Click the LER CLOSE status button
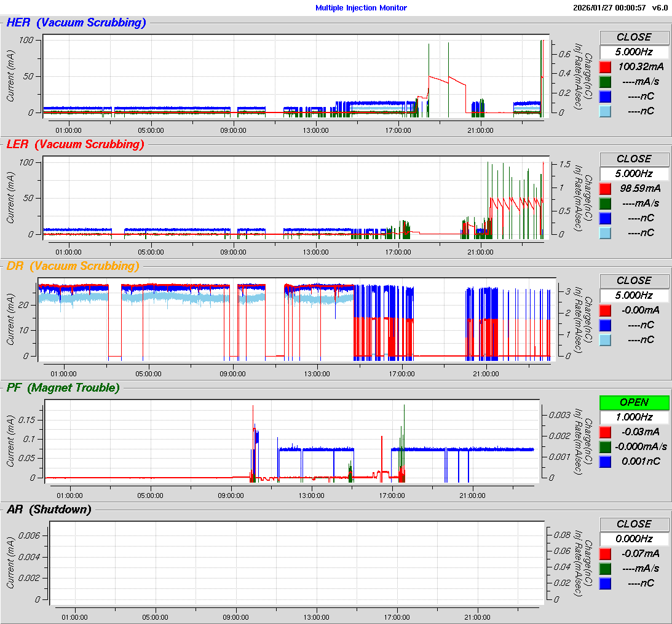The height and width of the screenshot is (624, 672). click(634, 159)
